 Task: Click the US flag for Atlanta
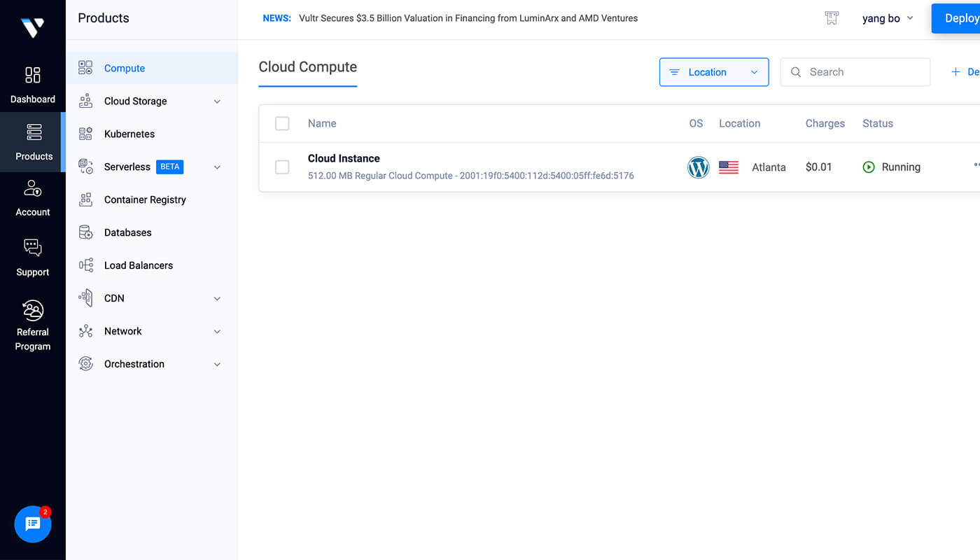[729, 167]
